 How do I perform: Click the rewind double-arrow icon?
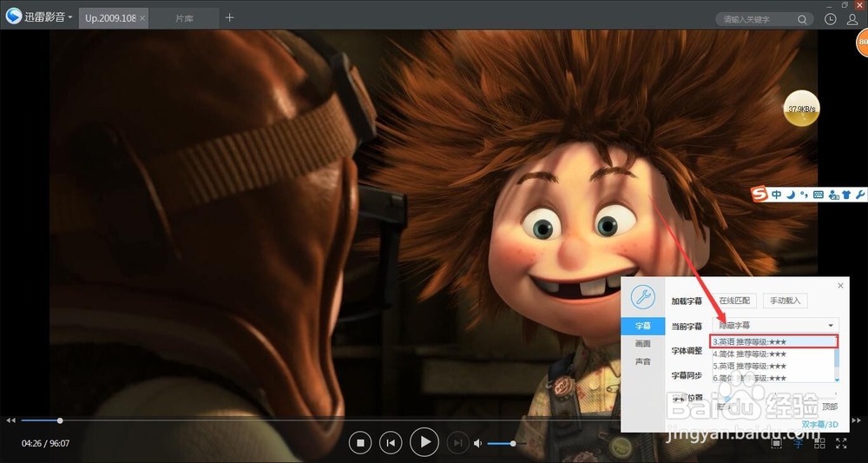click(x=10, y=420)
